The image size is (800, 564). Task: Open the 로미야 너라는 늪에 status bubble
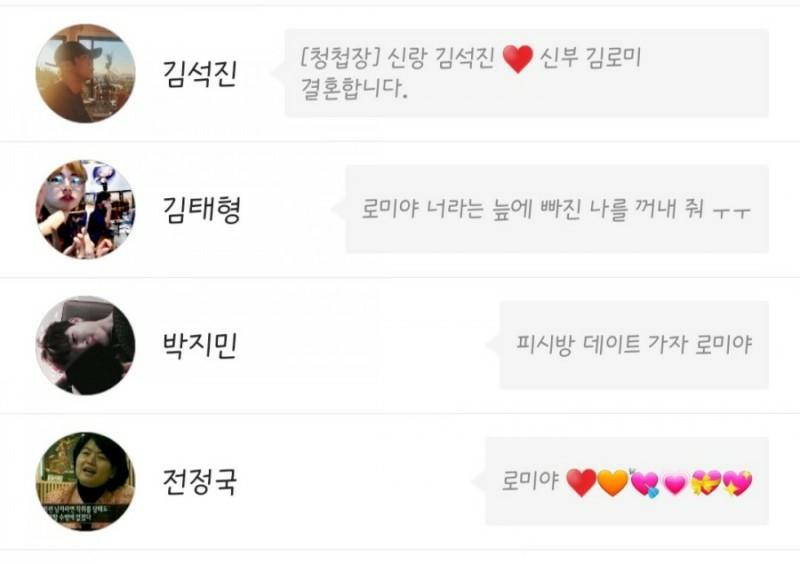(557, 209)
